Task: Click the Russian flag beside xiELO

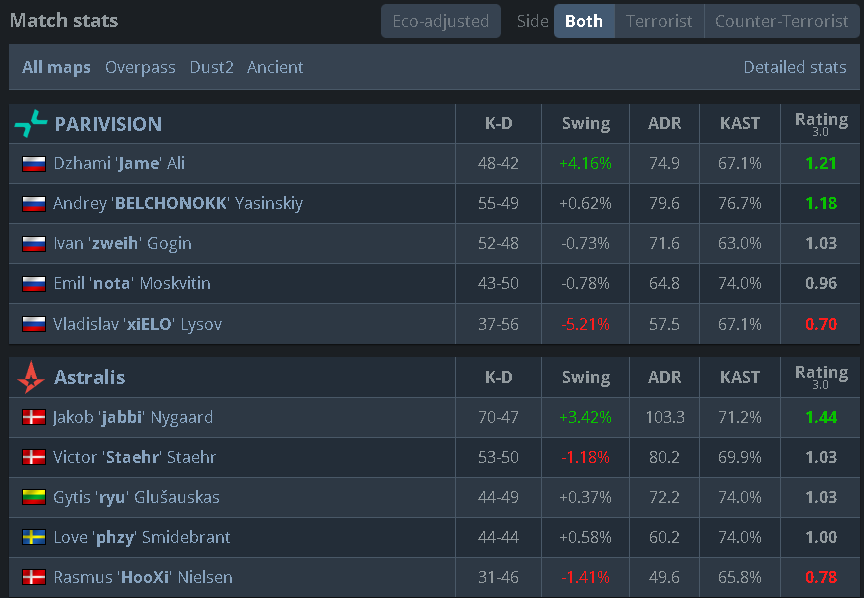Action: (x=35, y=324)
